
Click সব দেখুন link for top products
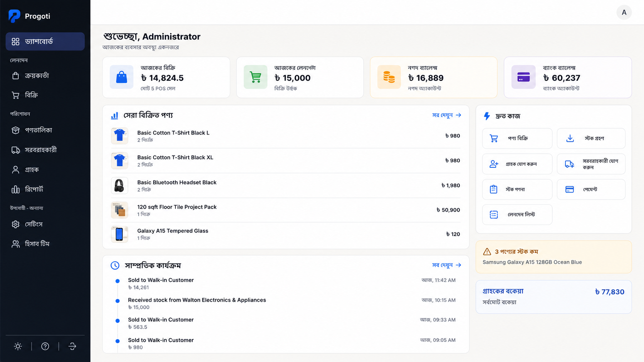tap(446, 115)
